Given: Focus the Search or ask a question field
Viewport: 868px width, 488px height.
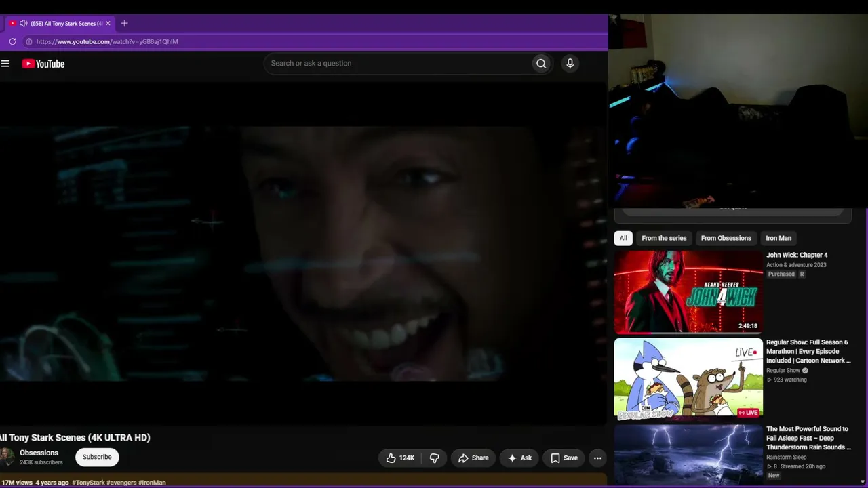Looking at the screenshot, I should pos(397,64).
